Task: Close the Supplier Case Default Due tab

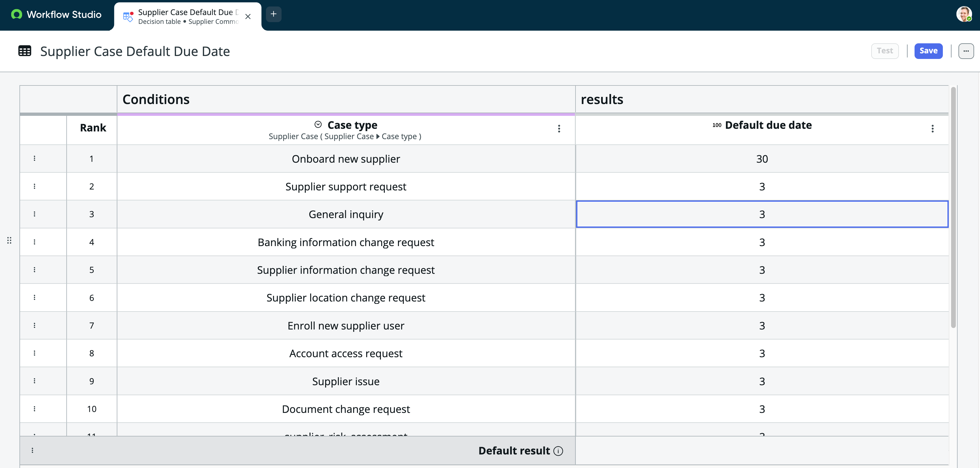Action: (x=248, y=17)
